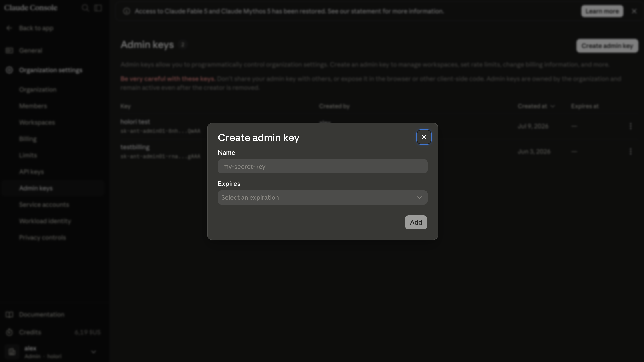
Task: Click the Create admin key page button
Action: click(x=607, y=46)
